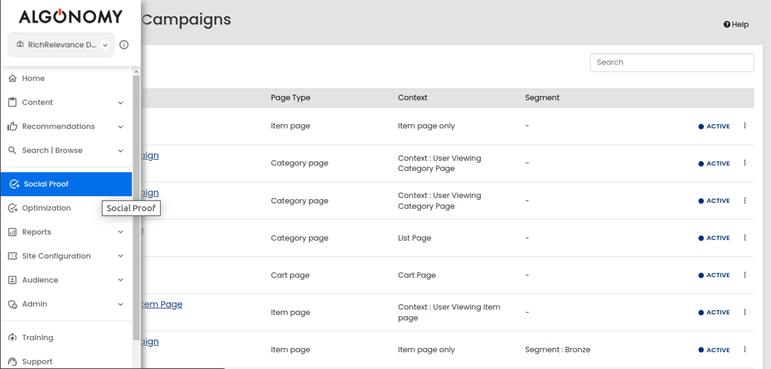Open the info icon beside site selector
The width and height of the screenshot is (771, 369).
click(x=124, y=45)
